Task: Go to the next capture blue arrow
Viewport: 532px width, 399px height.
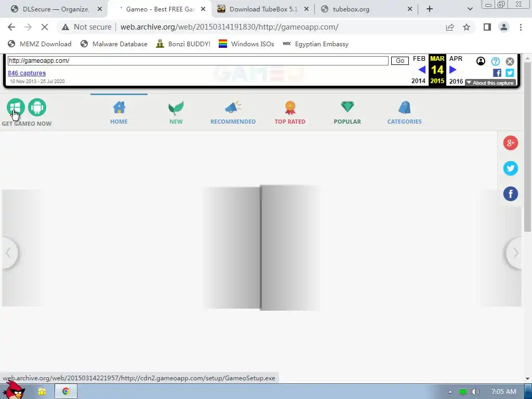Action: coord(453,70)
